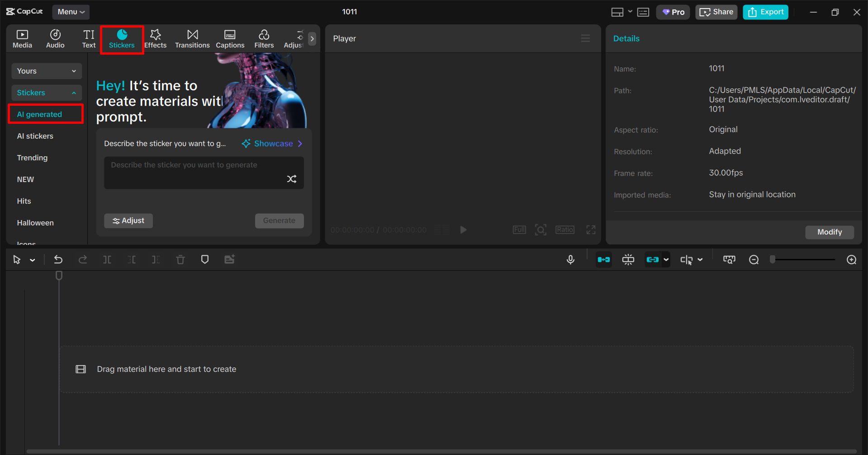The height and width of the screenshot is (455, 868).
Task: Click the Modify button in Details
Action: pyautogui.click(x=830, y=232)
